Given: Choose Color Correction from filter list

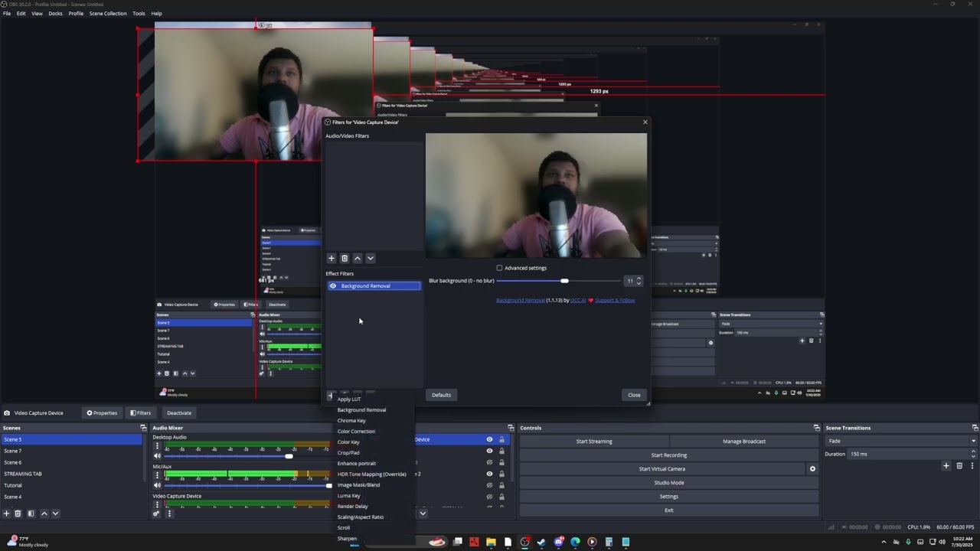Looking at the screenshot, I should [x=356, y=432].
